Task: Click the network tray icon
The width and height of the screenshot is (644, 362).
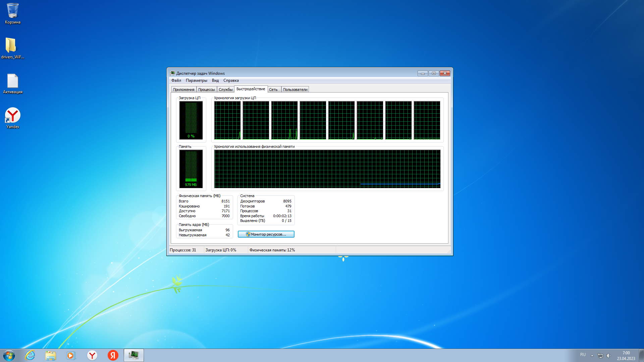Action: (600, 356)
